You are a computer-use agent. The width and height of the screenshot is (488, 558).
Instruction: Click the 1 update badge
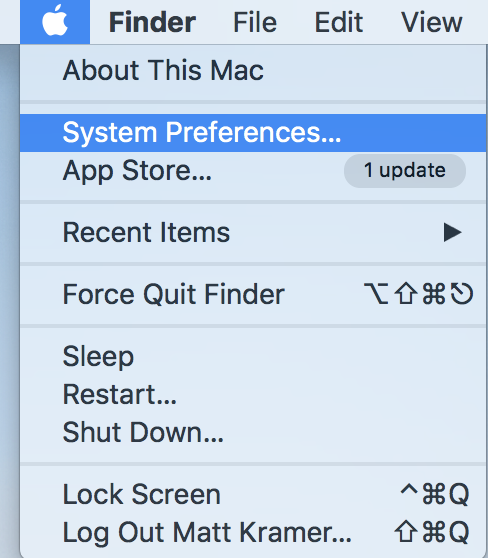[x=405, y=171]
